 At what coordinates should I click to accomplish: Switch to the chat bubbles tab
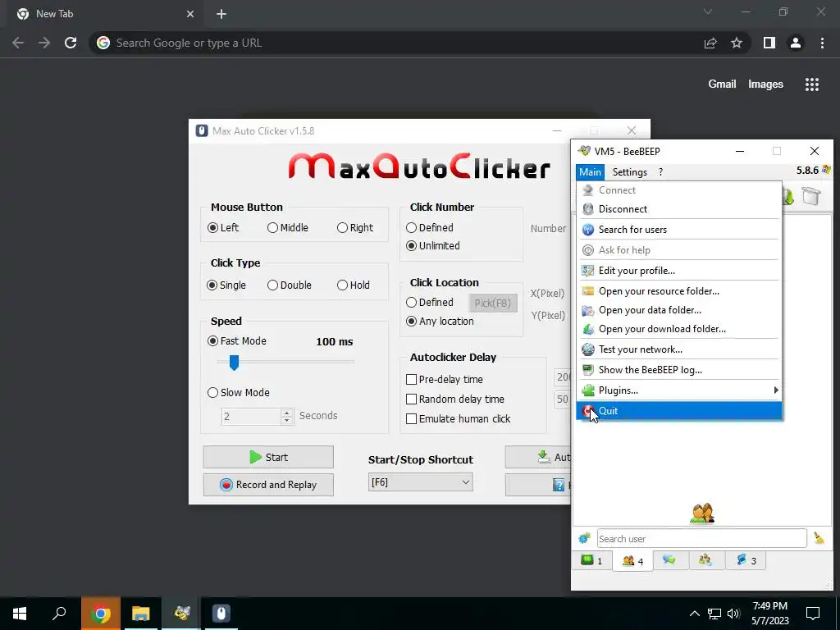point(669,559)
